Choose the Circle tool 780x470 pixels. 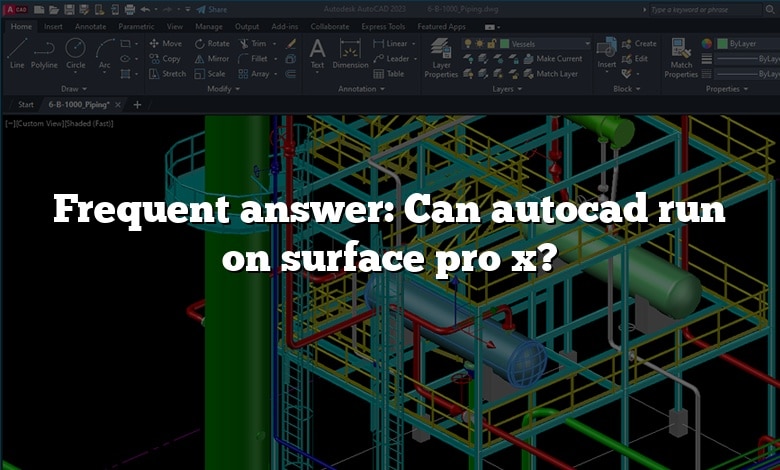point(76,54)
